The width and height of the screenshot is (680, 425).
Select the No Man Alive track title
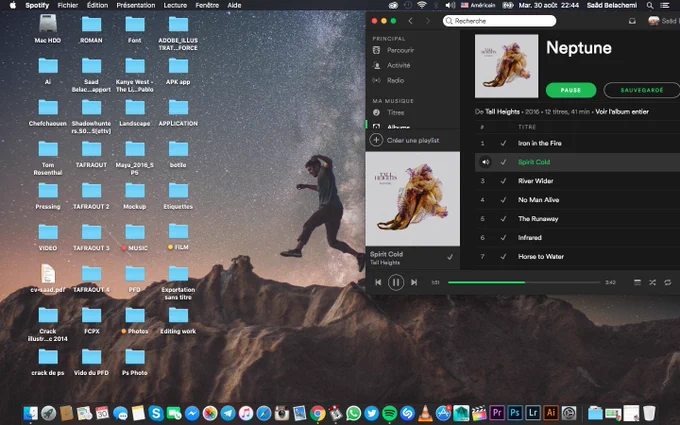(x=539, y=200)
